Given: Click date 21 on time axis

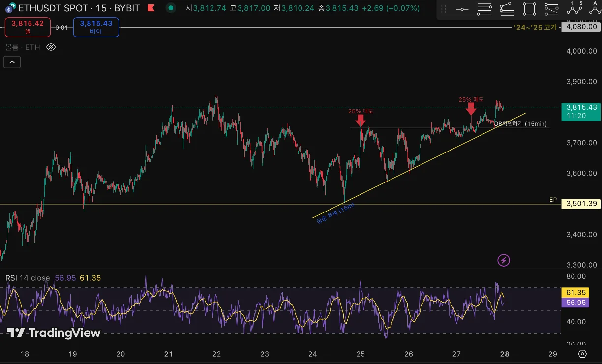Looking at the screenshot, I should point(169,354).
